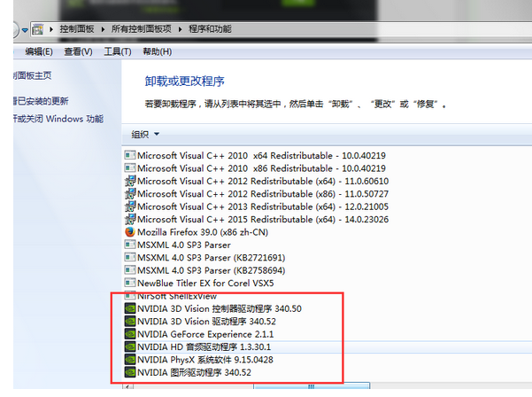This screenshot has height=397, width=532.
Task: Select NVIDIA 3D Vision 驱动程序 340.52
Action: pos(206,322)
